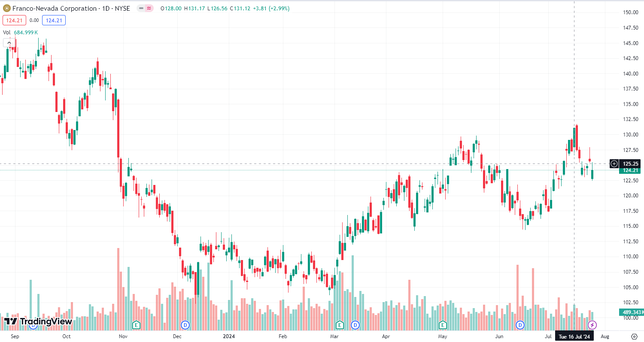Click the 110.00 price axis label
The width and height of the screenshot is (644, 342).
[630, 257]
